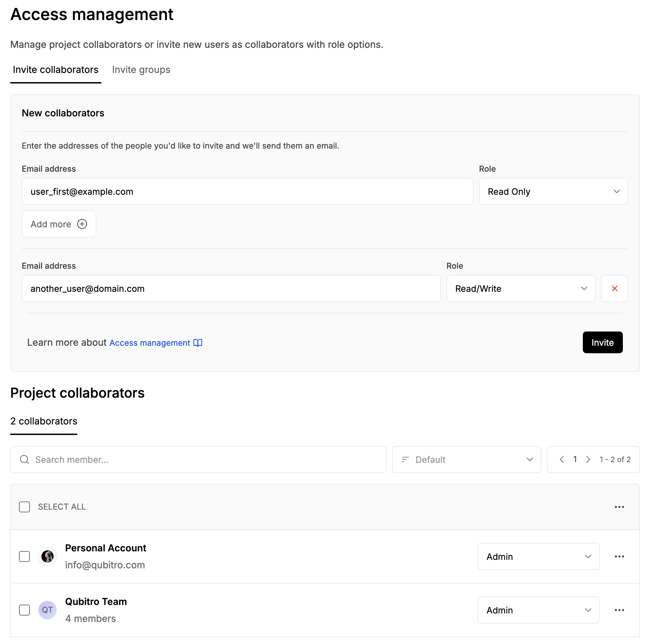
Task: Expand the Read/Write role dropdown
Action: [x=520, y=289]
